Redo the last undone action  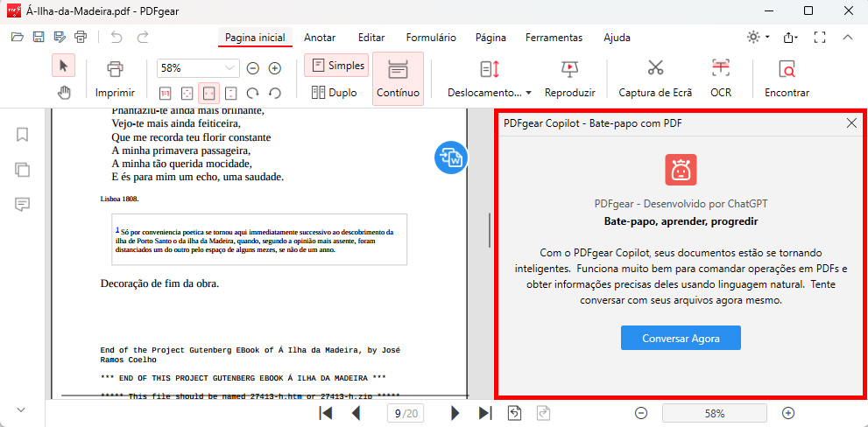[143, 38]
